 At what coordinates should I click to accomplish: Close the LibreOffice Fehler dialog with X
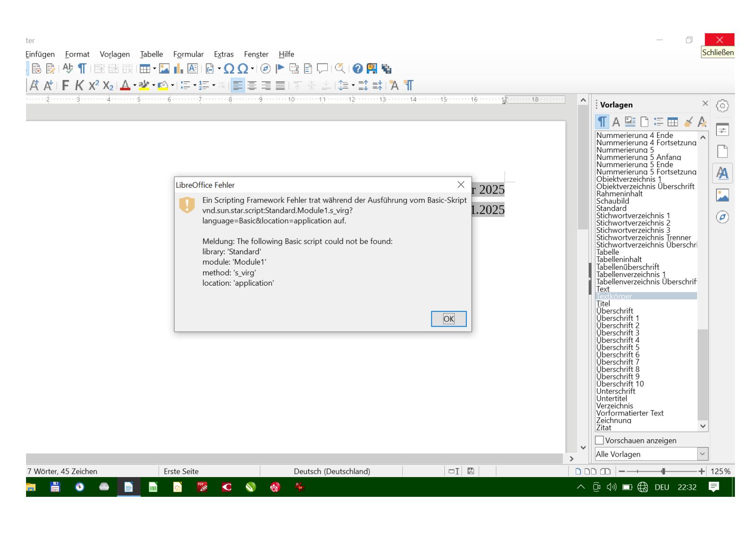pos(461,185)
